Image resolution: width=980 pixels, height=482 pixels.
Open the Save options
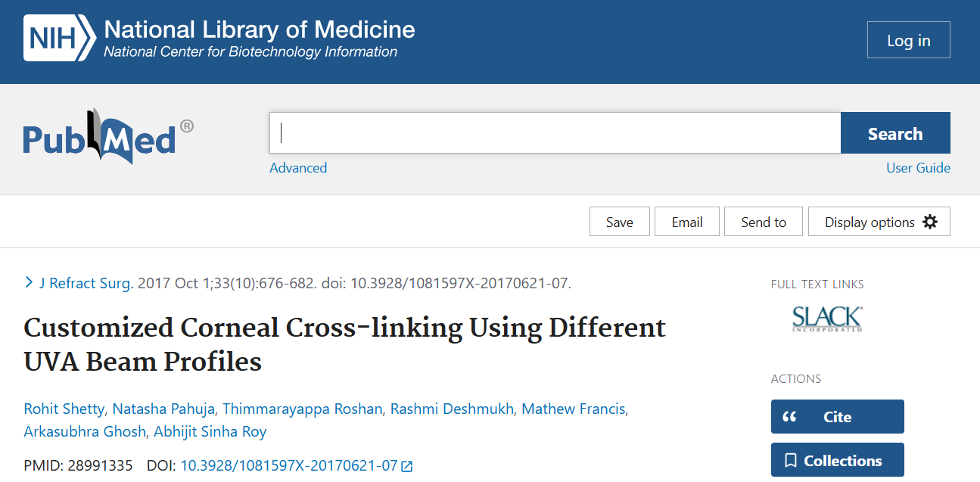pyautogui.click(x=619, y=221)
